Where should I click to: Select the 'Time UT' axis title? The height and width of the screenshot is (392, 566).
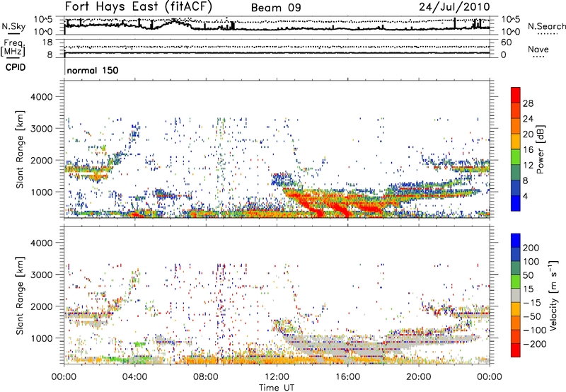[x=277, y=388]
